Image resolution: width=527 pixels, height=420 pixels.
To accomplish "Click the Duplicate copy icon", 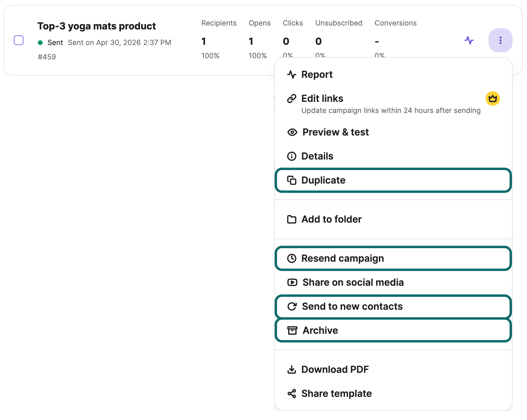I will click(292, 180).
